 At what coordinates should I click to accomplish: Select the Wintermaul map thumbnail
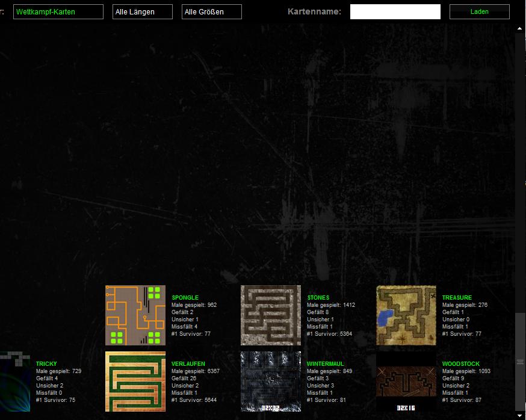click(271, 381)
